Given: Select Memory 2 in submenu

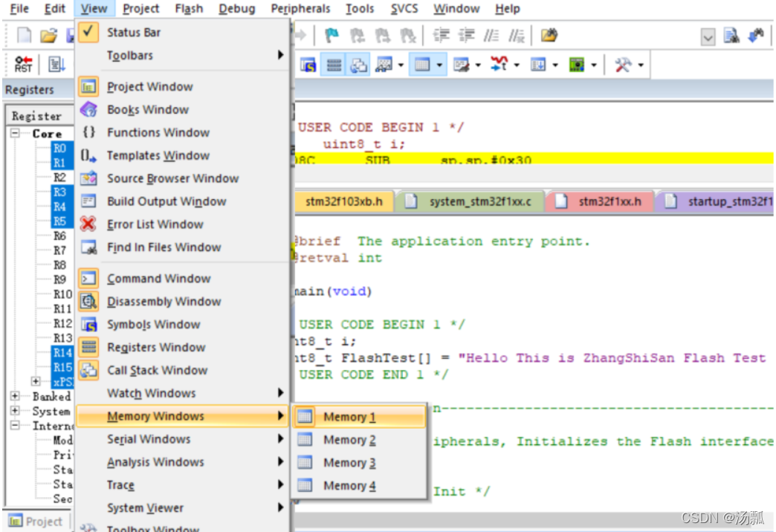Looking at the screenshot, I should click(359, 439).
